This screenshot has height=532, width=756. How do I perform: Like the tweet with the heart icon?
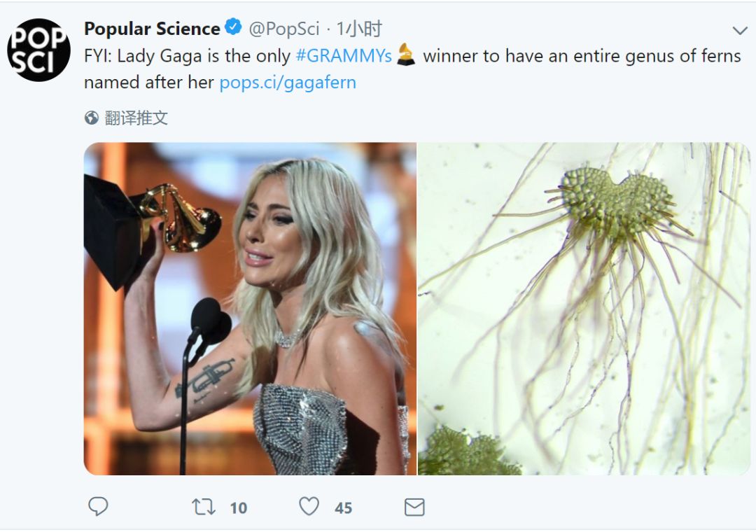coord(309,507)
